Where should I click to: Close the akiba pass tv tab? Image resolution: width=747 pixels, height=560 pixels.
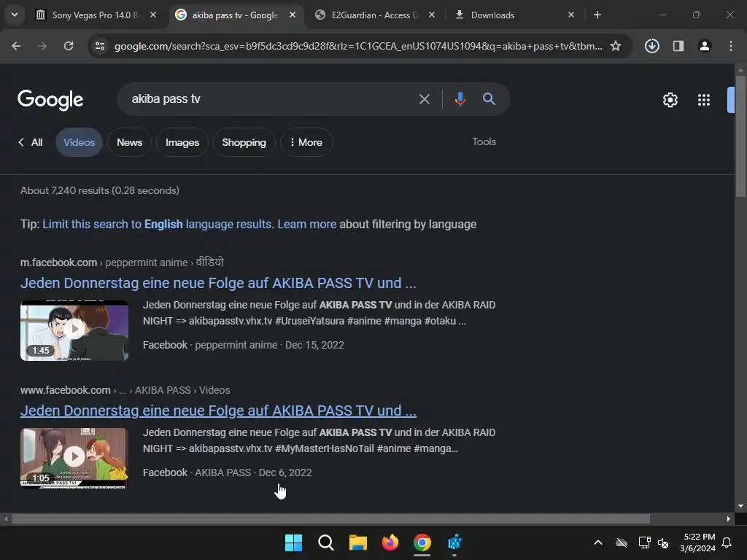coord(293,15)
